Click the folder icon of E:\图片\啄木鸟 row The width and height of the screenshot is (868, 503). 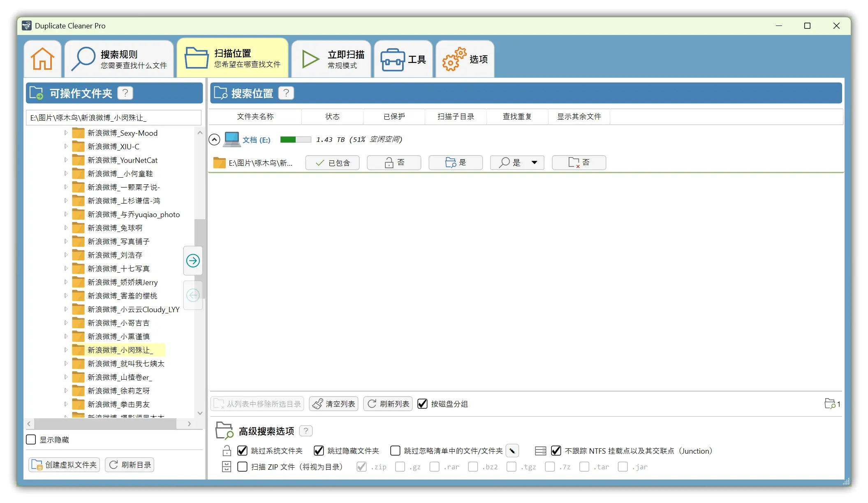click(x=219, y=162)
